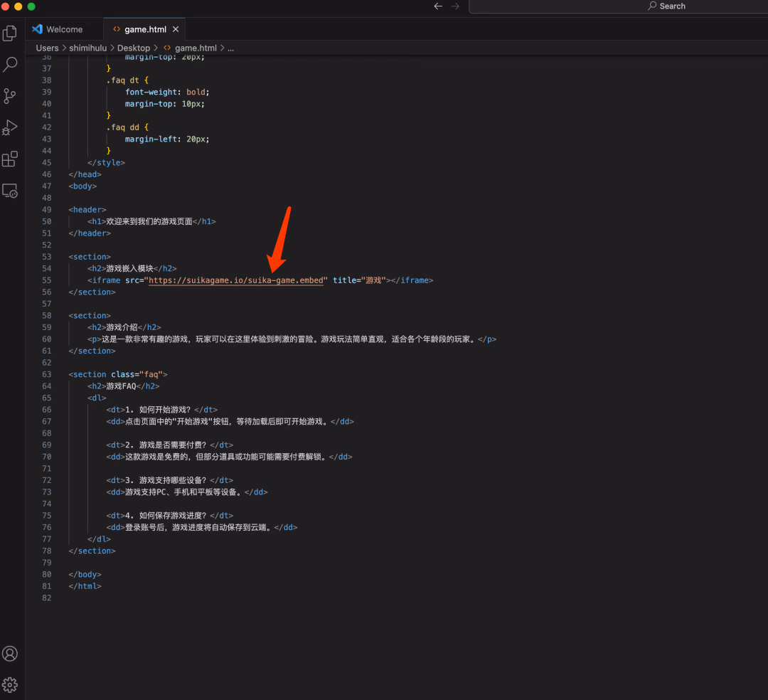The height and width of the screenshot is (700, 768).
Task: Open the Accounts menu icon
Action: pos(10,654)
